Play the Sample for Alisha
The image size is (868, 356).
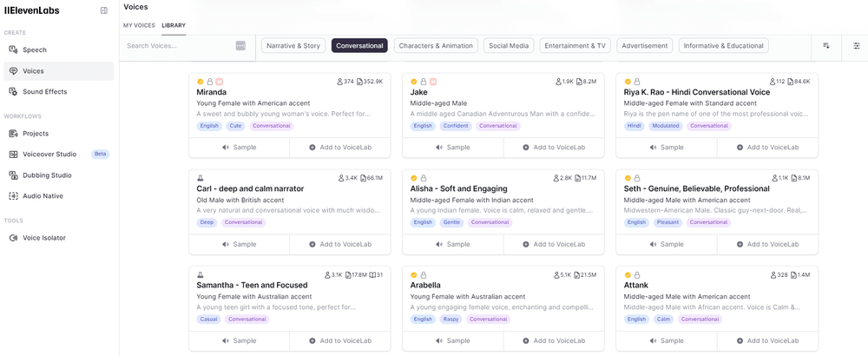click(x=453, y=244)
